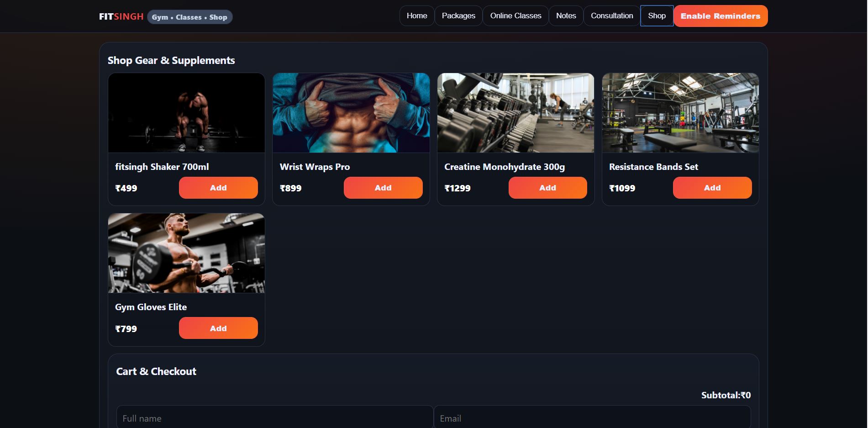Click the fitsingh Shaker product image
Viewport: 868px width, 428px height.
pyautogui.click(x=186, y=113)
